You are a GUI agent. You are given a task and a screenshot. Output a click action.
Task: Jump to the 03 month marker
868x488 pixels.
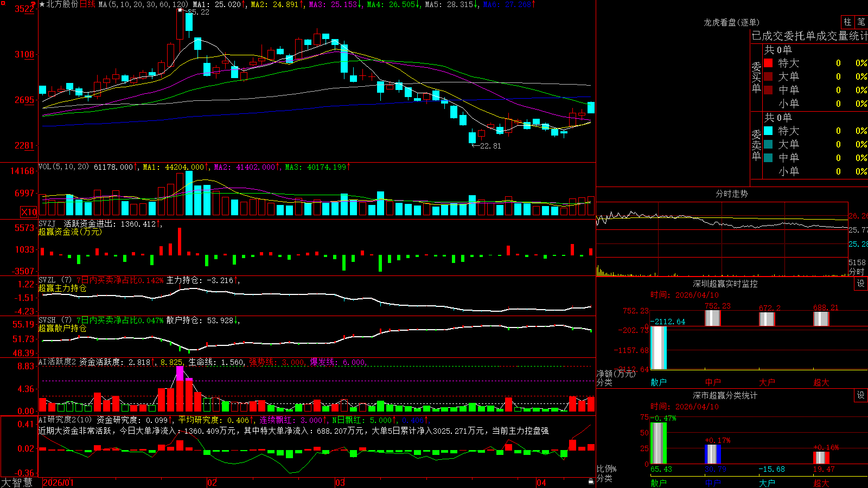[340, 483]
